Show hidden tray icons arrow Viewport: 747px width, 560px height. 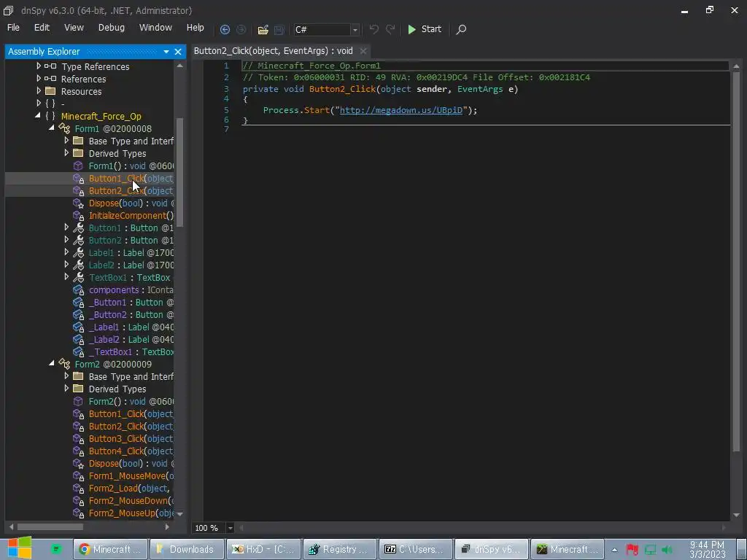(614, 550)
